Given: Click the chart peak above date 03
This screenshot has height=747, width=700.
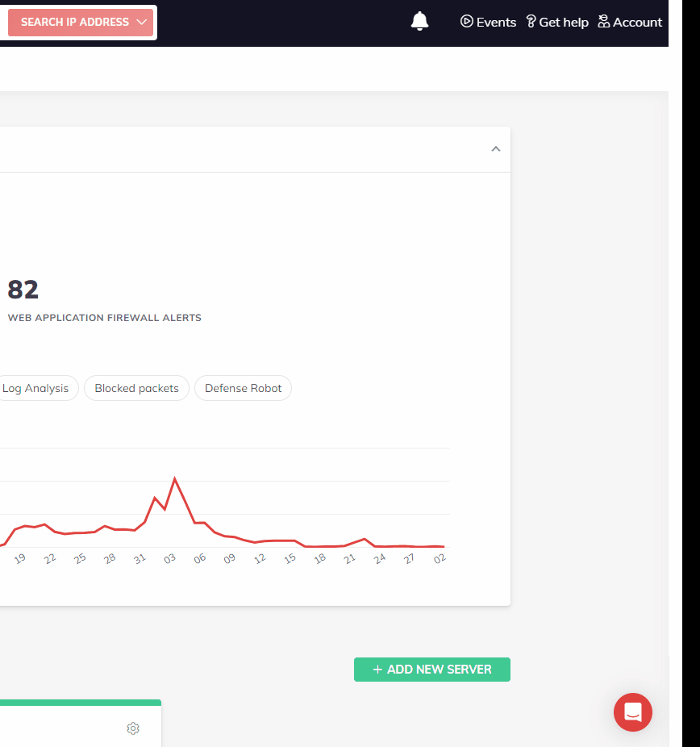Looking at the screenshot, I should coord(175,479).
